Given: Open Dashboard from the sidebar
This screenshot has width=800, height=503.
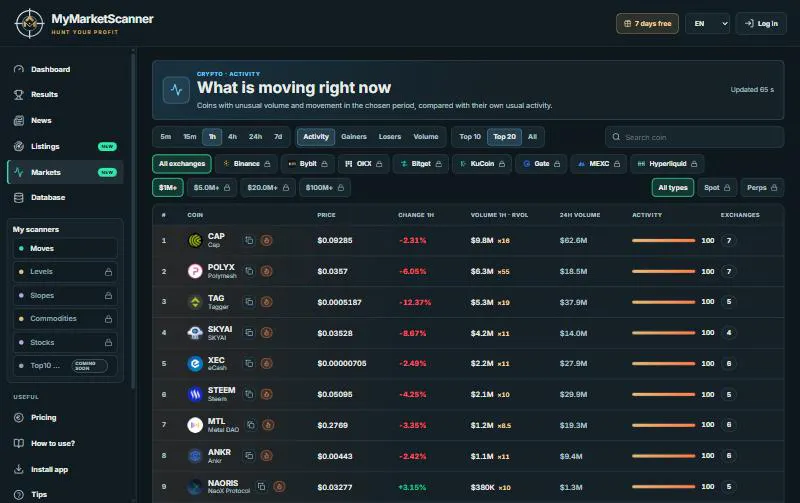Looking at the screenshot, I should (65, 69).
